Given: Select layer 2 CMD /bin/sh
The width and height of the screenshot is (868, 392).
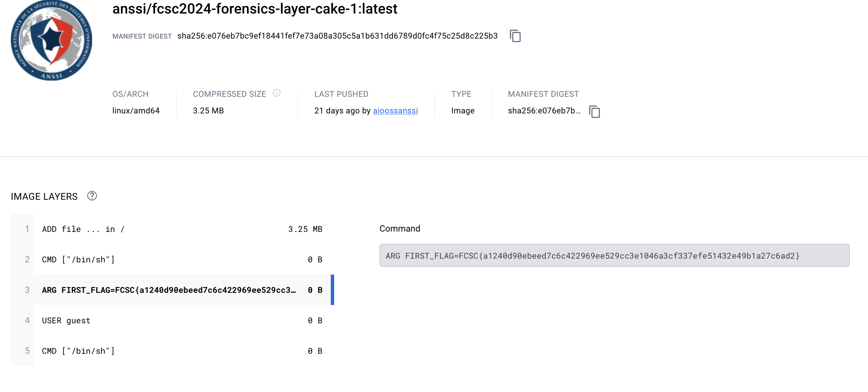Looking at the screenshot, I should (183, 260).
